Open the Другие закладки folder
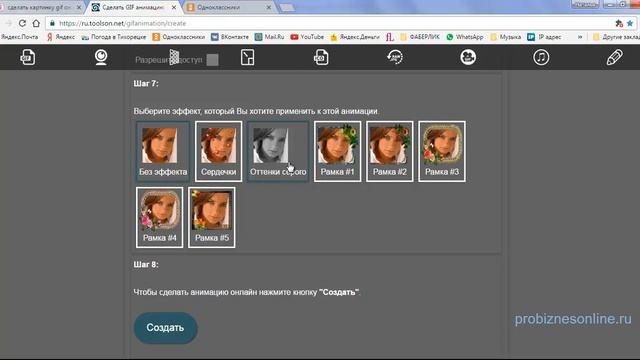The width and height of the screenshot is (640, 360). 616,37
